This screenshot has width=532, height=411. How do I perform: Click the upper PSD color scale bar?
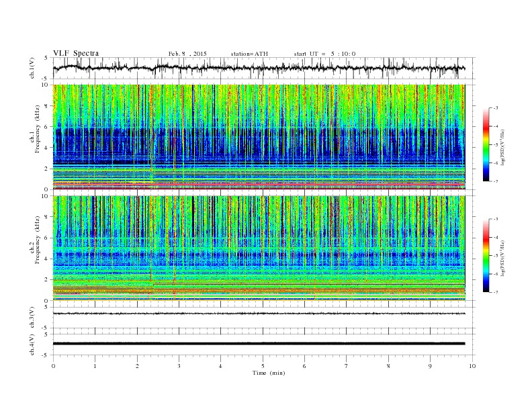(x=486, y=145)
